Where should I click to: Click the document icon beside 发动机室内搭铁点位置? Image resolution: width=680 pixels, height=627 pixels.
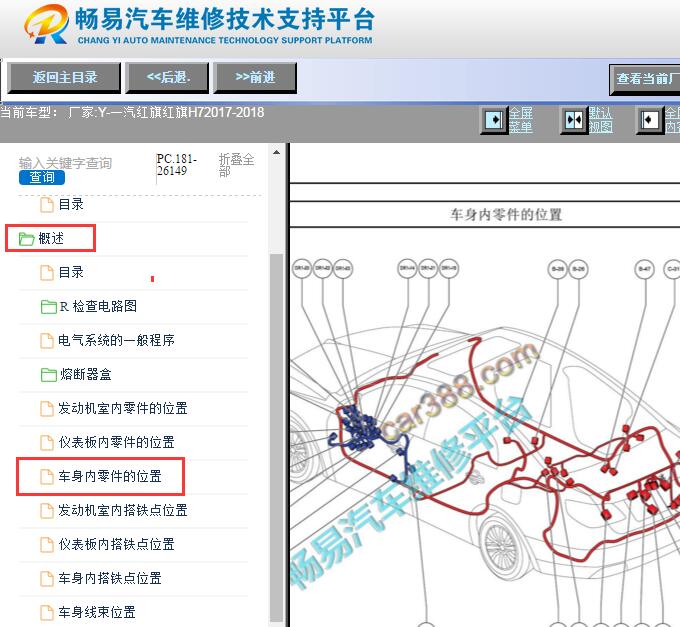[x=47, y=511]
